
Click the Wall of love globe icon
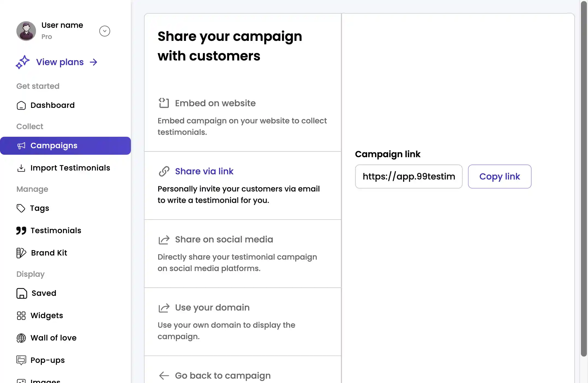point(21,338)
